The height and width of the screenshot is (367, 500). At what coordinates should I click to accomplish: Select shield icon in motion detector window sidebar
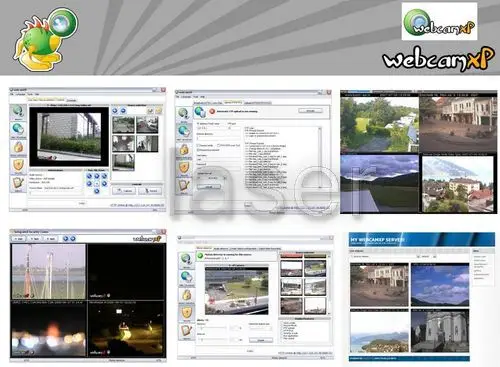[x=186, y=313]
